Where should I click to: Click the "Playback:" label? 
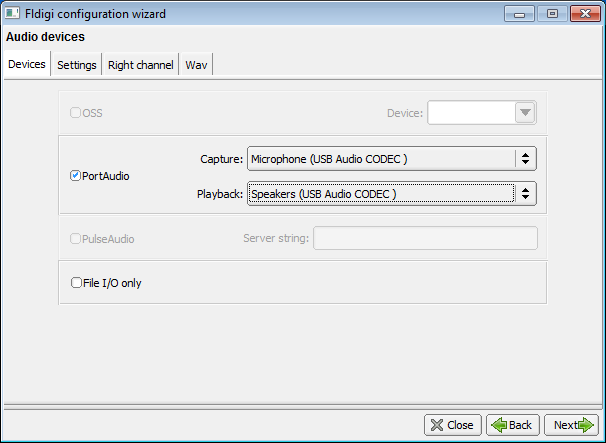pyautogui.click(x=220, y=194)
